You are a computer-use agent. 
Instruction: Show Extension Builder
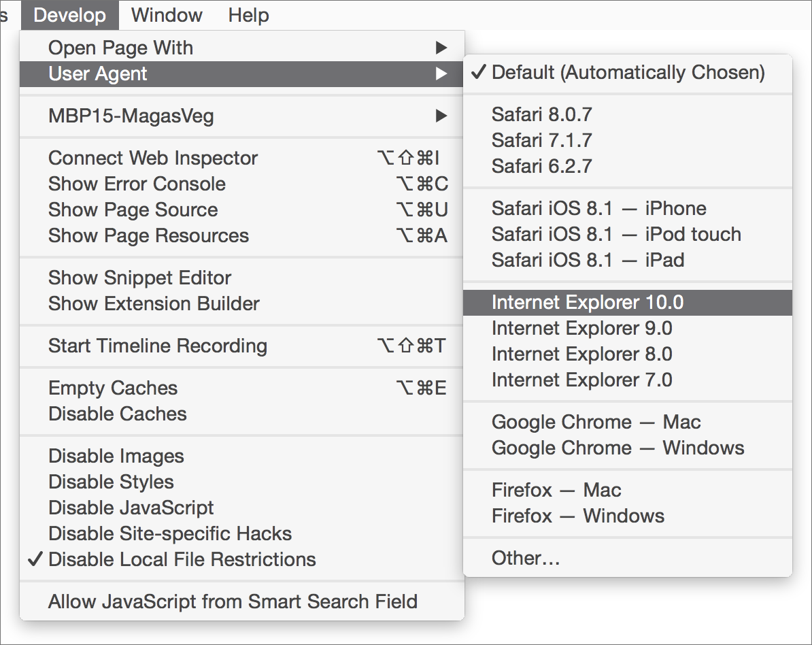click(x=242, y=303)
